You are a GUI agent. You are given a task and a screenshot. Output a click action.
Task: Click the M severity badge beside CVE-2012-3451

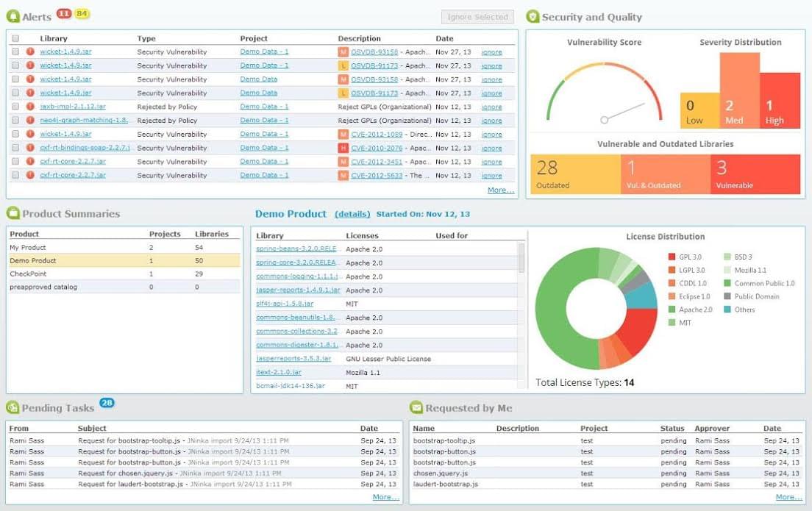point(343,162)
